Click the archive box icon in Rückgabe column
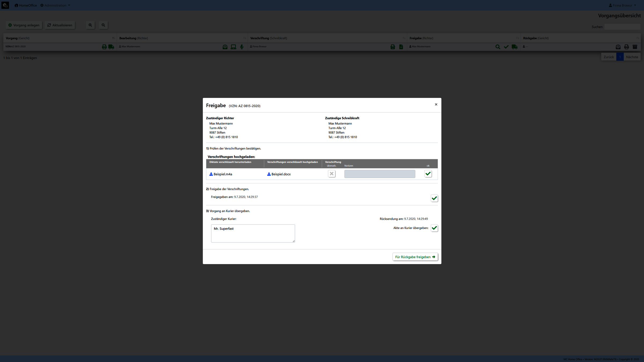644x362 pixels. (635, 47)
